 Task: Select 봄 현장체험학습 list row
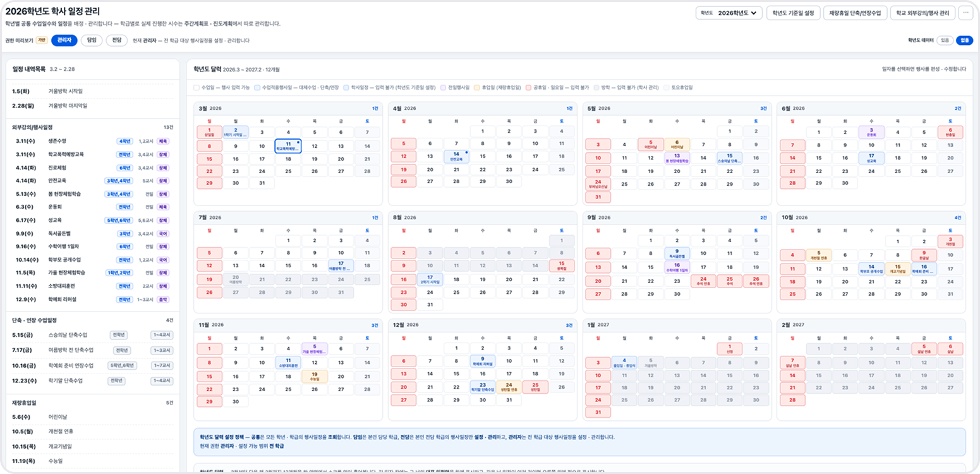click(94, 194)
